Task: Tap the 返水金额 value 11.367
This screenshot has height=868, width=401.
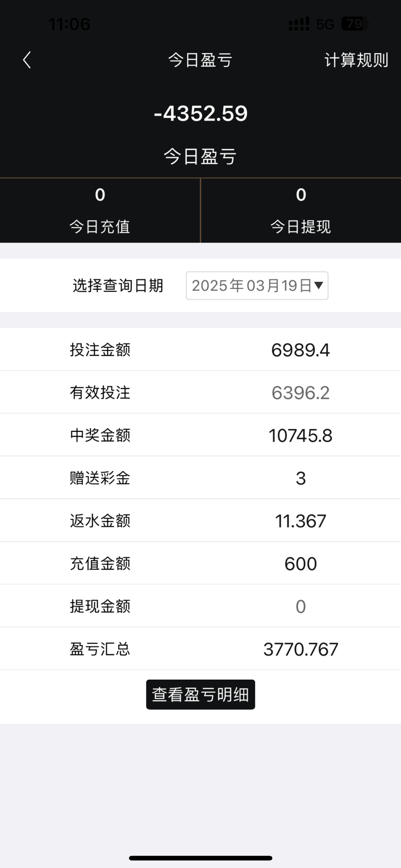Action: click(301, 521)
